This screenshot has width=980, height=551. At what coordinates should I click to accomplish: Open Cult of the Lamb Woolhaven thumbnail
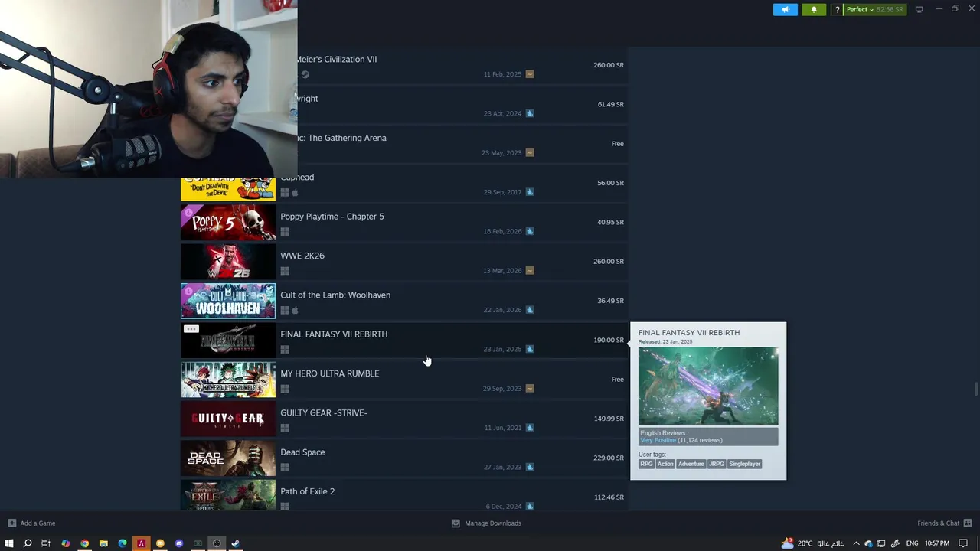(227, 301)
